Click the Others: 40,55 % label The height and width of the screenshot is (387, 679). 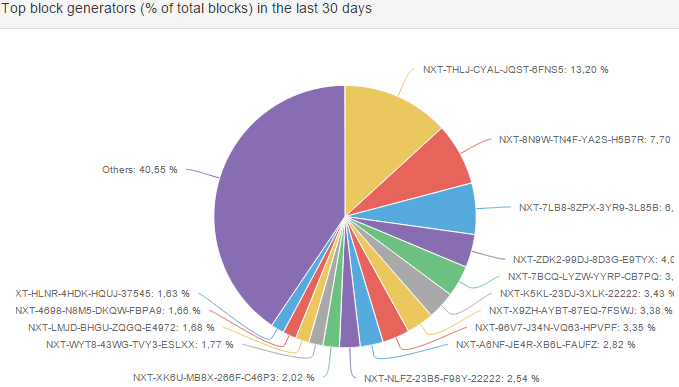(139, 170)
